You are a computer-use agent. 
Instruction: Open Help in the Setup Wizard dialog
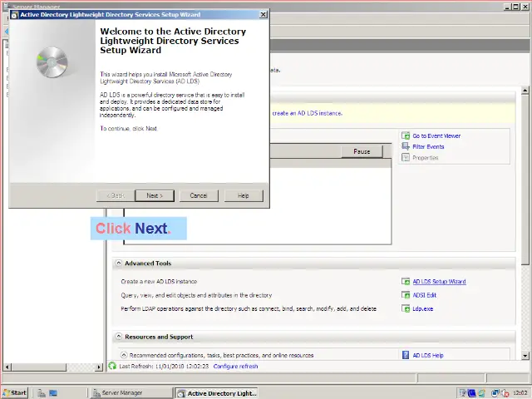point(244,195)
